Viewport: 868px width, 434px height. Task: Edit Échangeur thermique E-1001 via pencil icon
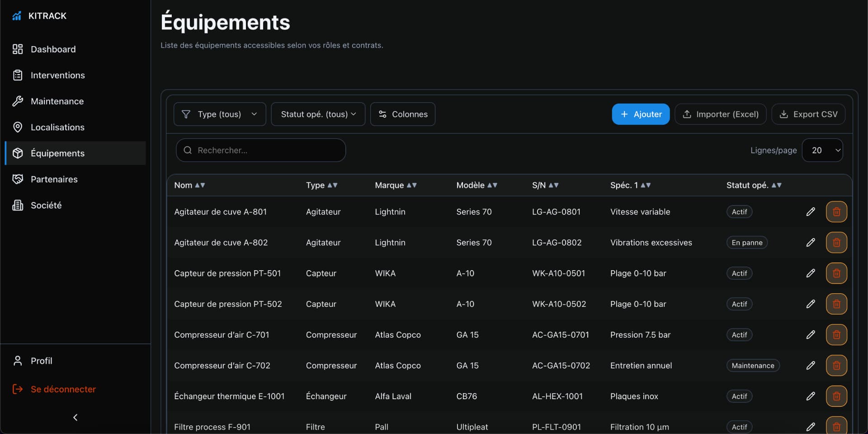click(x=811, y=396)
